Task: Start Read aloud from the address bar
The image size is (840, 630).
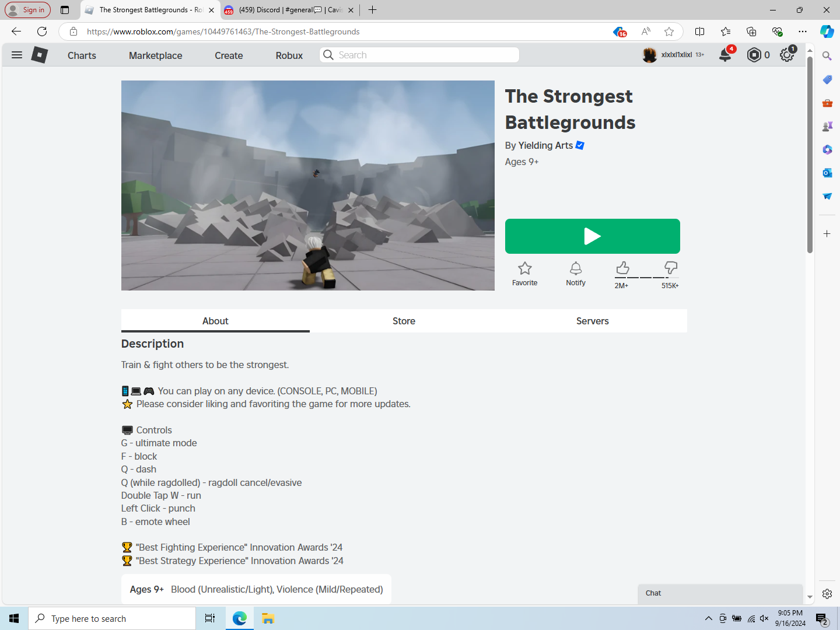Action: click(646, 32)
